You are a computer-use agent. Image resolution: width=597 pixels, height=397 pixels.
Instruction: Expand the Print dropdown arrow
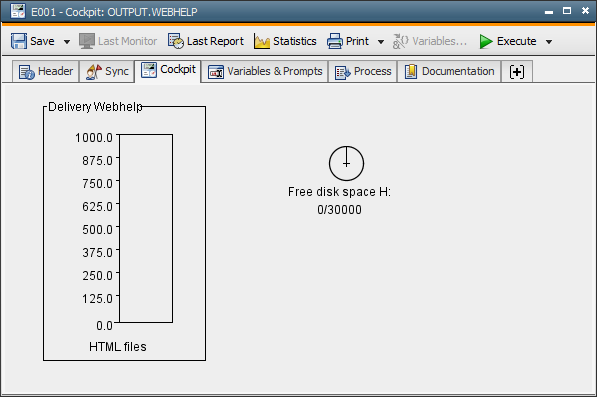[x=381, y=41]
